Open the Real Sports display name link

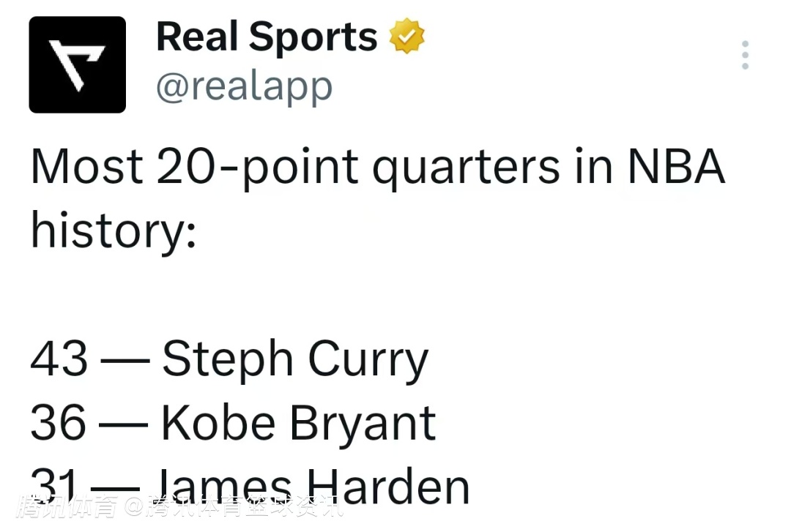tap(267, 37)
